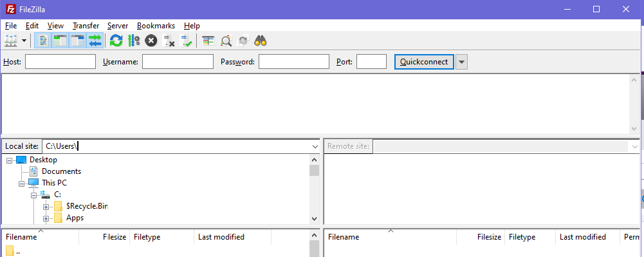The width and height of the screenshot is (644, 257).
Task: Reconnect to last server icon
Action: point(187,41)
